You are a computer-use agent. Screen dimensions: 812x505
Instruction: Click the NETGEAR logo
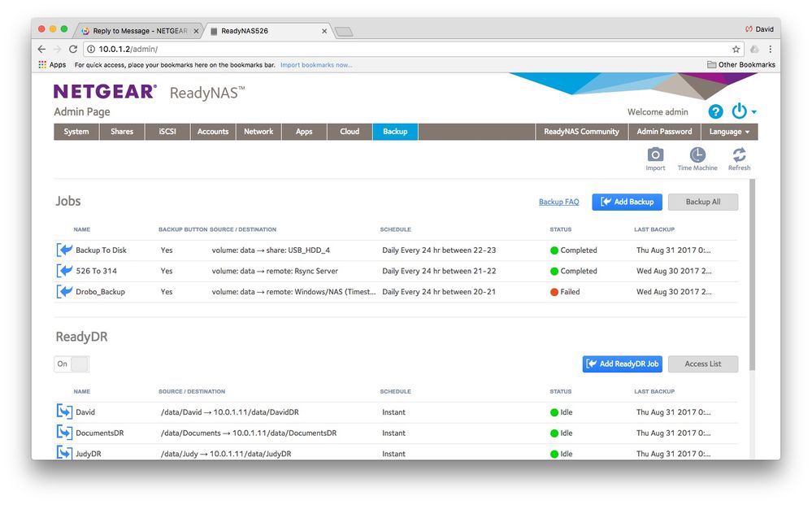click(x=105, y=92)
